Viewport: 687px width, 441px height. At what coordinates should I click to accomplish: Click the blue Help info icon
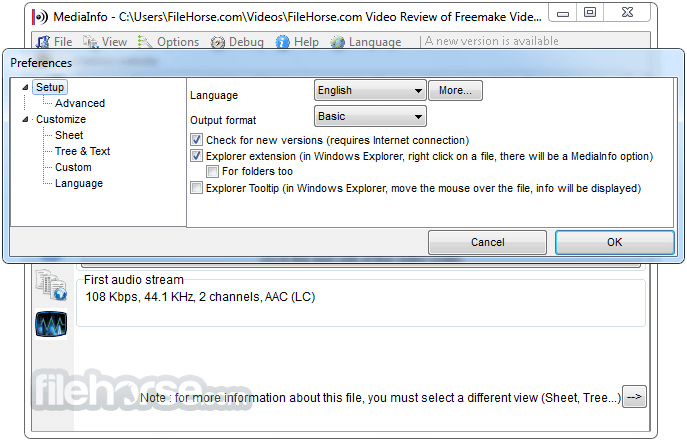(x=283, y=42)
